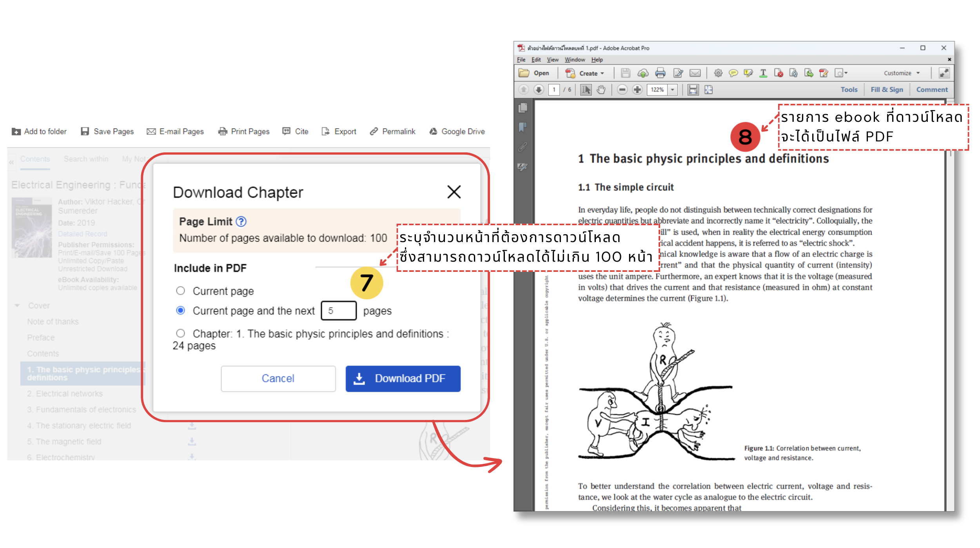Open the View menu in Acrobat
This screenshot has height=548, width=980.
(x=553, y=60)
